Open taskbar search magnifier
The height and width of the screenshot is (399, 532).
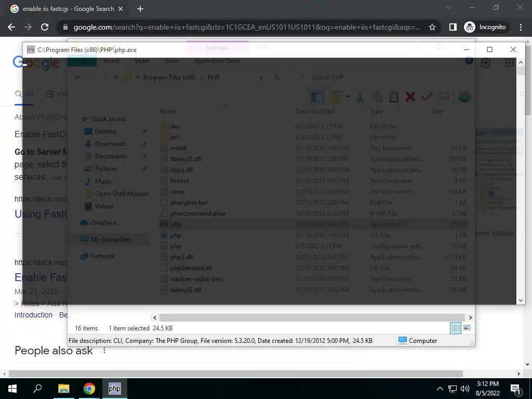[37, 389]
